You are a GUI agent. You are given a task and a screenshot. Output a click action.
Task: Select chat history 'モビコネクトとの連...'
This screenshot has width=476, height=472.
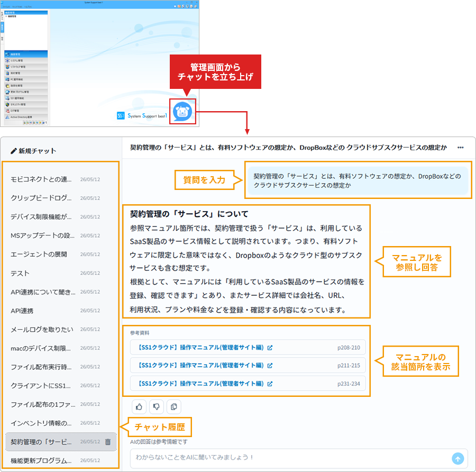point(60,179)
